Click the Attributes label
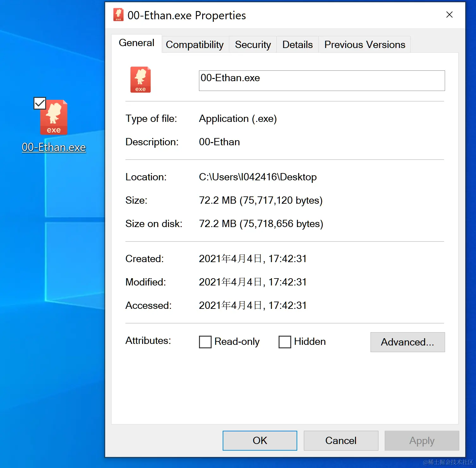Viewport: 476px width, 468px height. coord(148,340)
